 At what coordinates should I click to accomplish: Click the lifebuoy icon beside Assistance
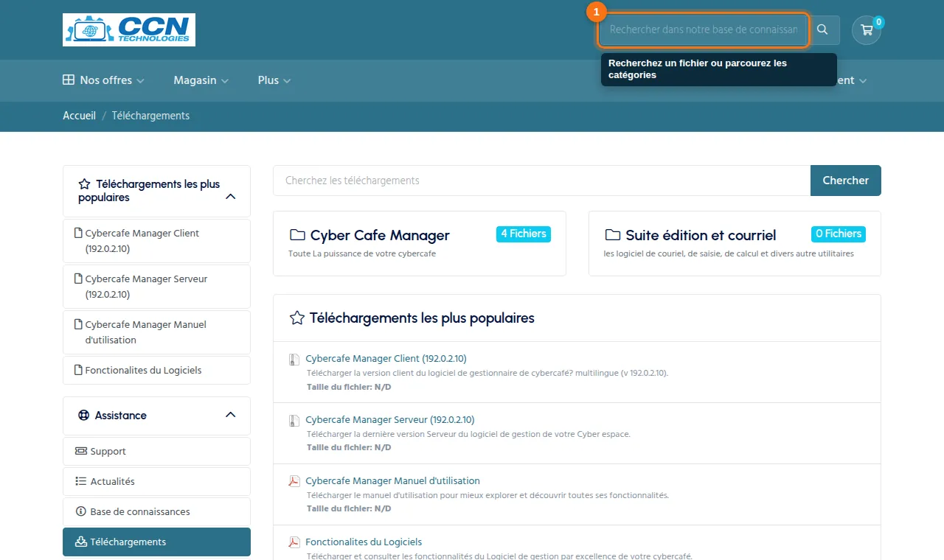coord(84,416)
